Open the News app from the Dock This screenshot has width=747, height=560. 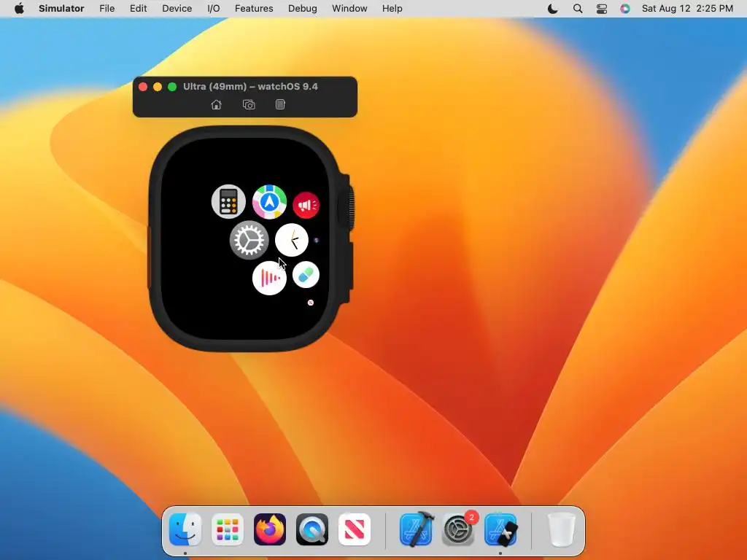click(x=355, y=529)
